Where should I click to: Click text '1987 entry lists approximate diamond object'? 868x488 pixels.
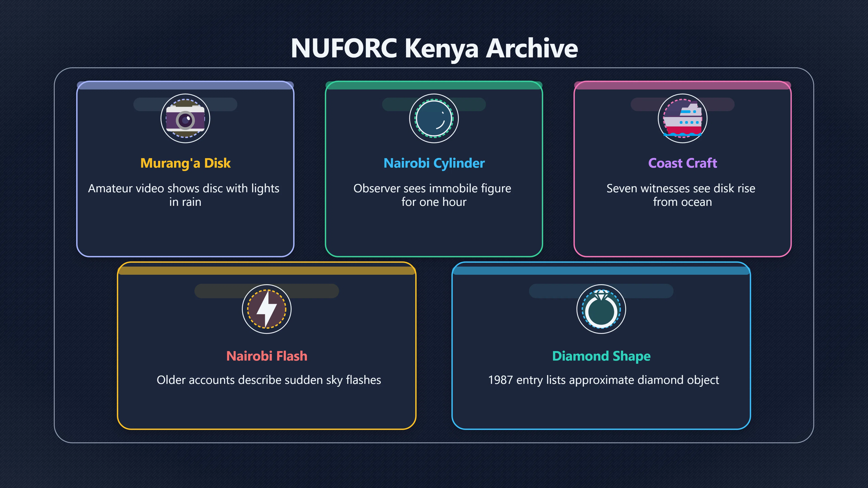coord(604,380)
